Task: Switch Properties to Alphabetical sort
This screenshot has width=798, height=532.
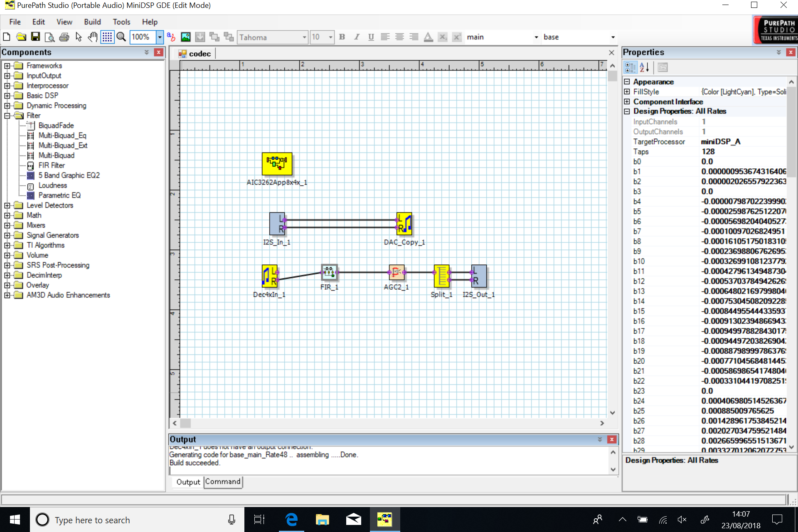Action: 644,67
